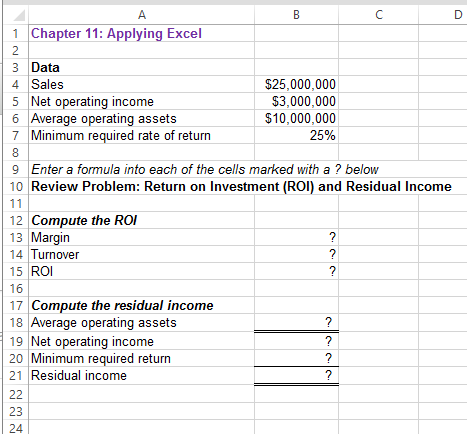Screen dimensions: 467x434
Task: Click the 'Enter a formula into each' instruction cell
Action: 205,169
